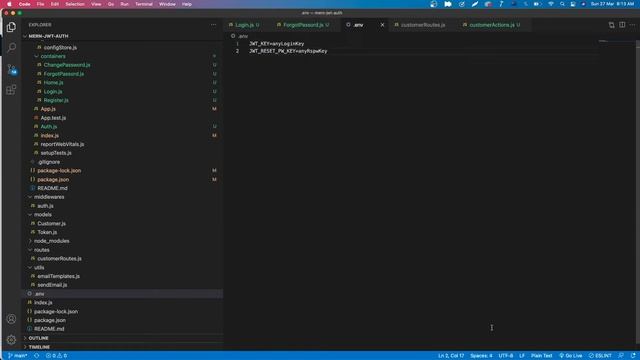Open the Accounts icon in activity bar
Image resolution: width=640 pixels, height=360 pixels.
[11, 319]
